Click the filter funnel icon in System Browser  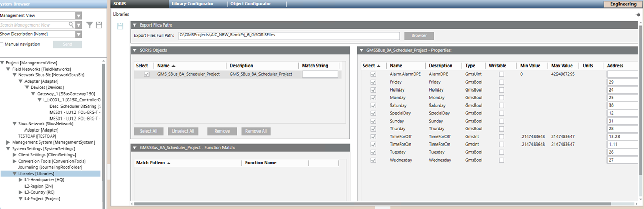pyautogui.click(x=90, y=24)
